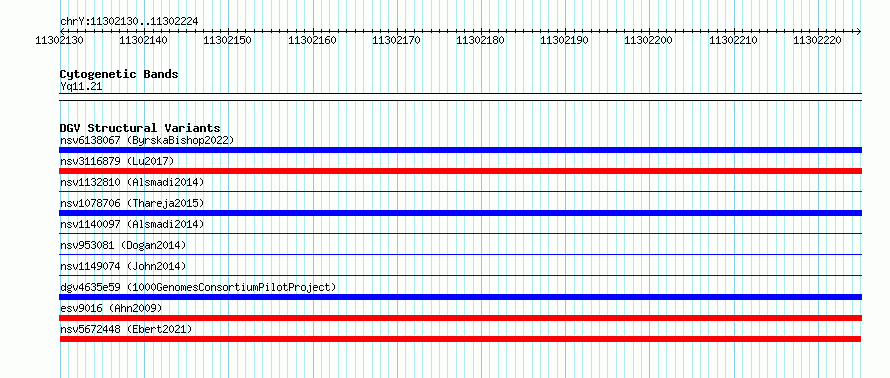Click the blue bar under dgv4635e59
890x378 pixels.
click(460, 297)
